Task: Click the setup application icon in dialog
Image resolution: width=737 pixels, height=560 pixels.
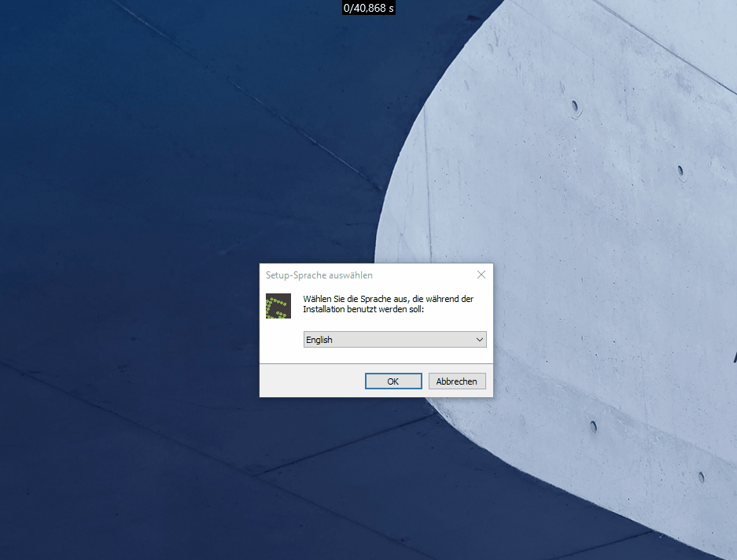Action: tap(278, 306)
